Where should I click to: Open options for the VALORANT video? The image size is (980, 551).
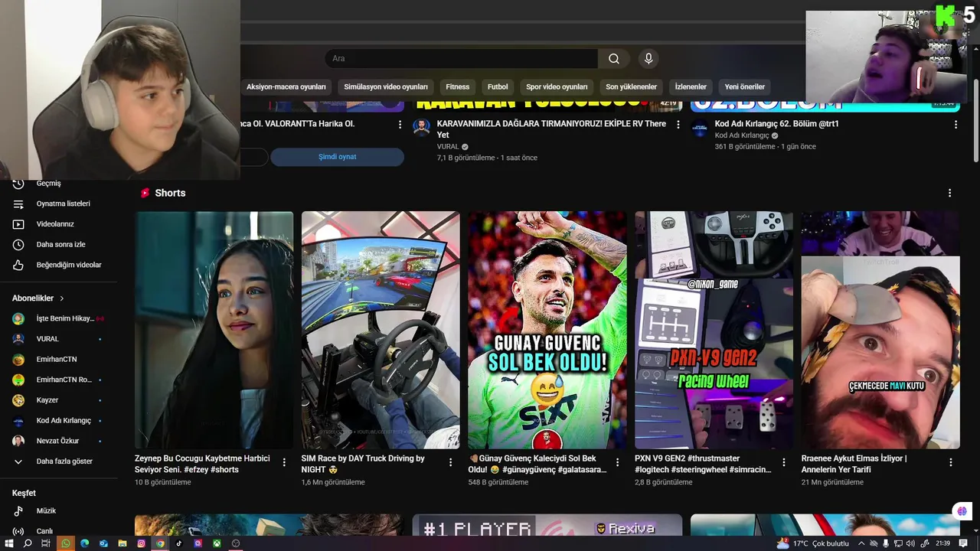pyautogui.click(x=400, y=124)
